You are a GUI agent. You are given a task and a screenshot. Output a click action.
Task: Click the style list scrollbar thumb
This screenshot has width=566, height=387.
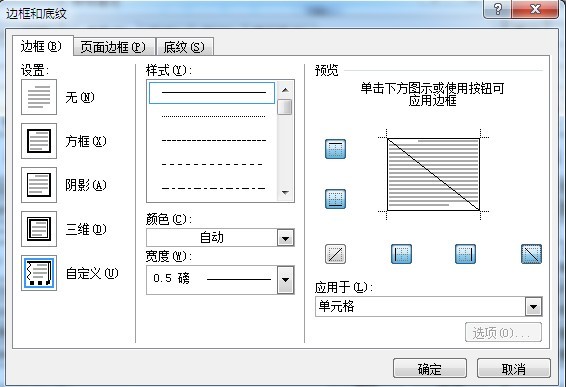point(285,107)
